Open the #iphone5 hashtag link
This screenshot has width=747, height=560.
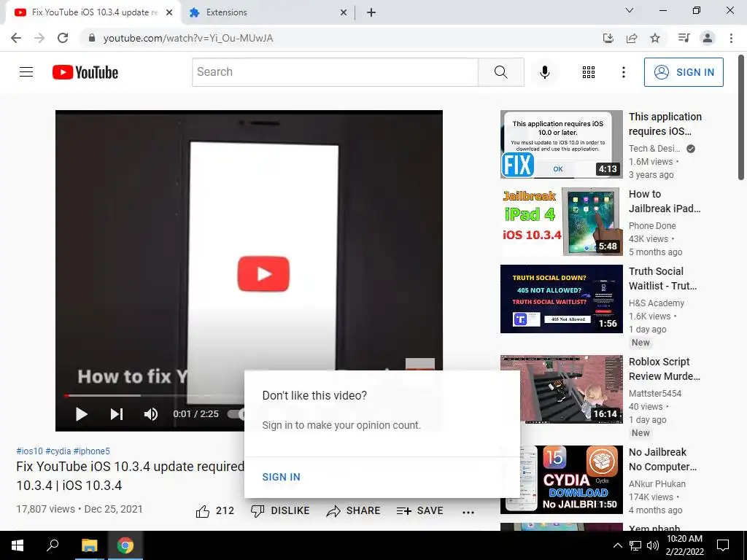click(91, 451)
